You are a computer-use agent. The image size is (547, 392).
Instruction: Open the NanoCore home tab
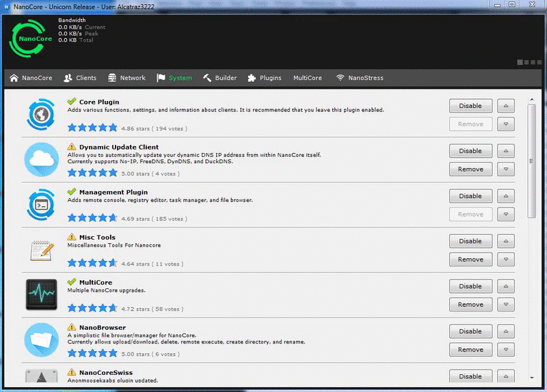(x=31, y=78)
